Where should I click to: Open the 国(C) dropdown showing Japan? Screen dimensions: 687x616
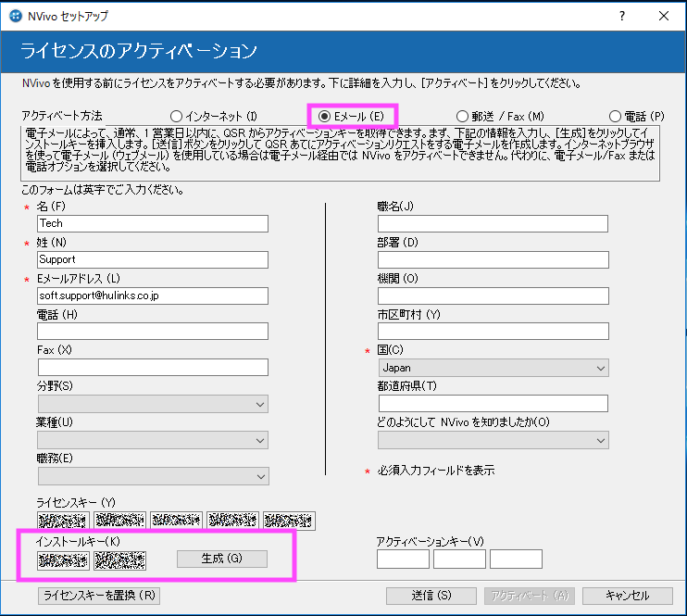[493, 368]
